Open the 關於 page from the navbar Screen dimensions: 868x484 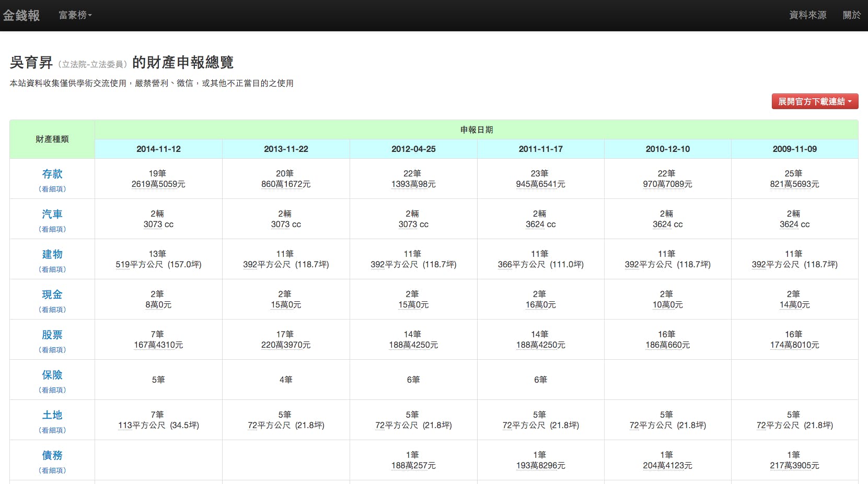click(x=852, y=15)
